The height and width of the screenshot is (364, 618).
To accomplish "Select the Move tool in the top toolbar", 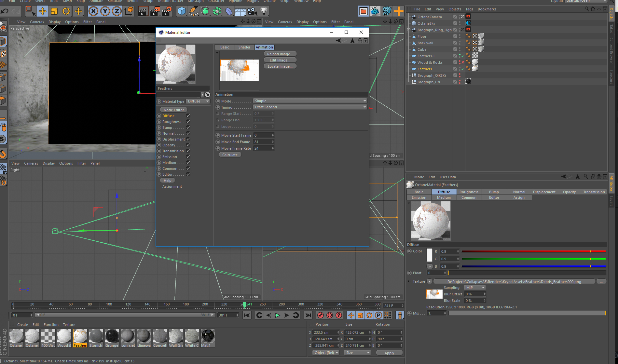I will pos(42,11).
